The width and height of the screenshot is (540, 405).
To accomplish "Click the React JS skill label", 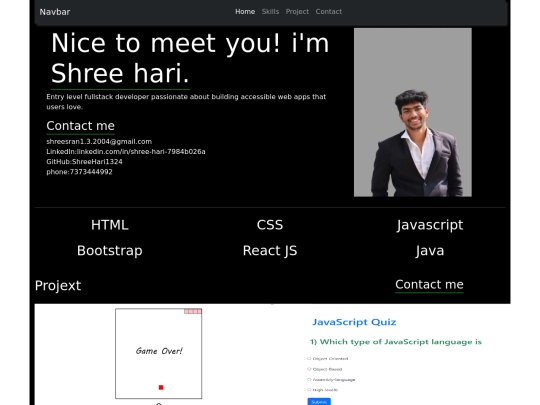I will coord(270,251).
